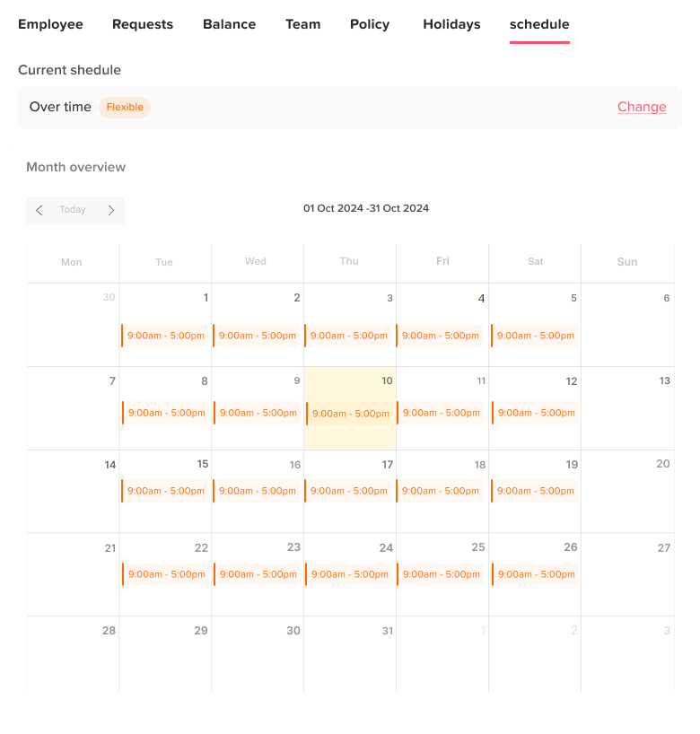
Task: Select the October 15 shift entry
Action: point(166,491)
